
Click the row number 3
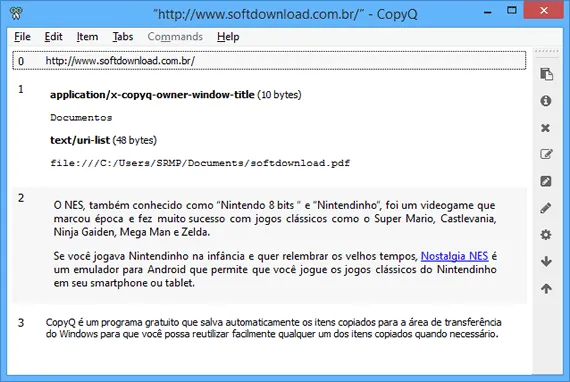pyautogui.click(x=21, y=323)
